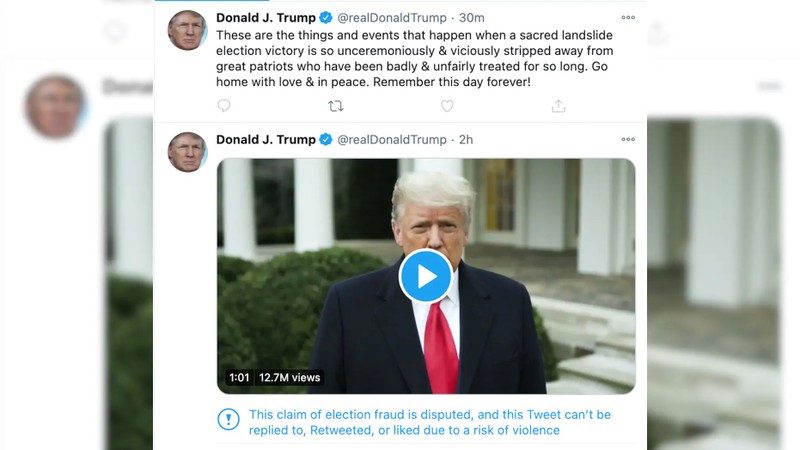Open more options menu on video tweet
The width and height of the screenshot is (800, 450).
click(x=628, y=139)
